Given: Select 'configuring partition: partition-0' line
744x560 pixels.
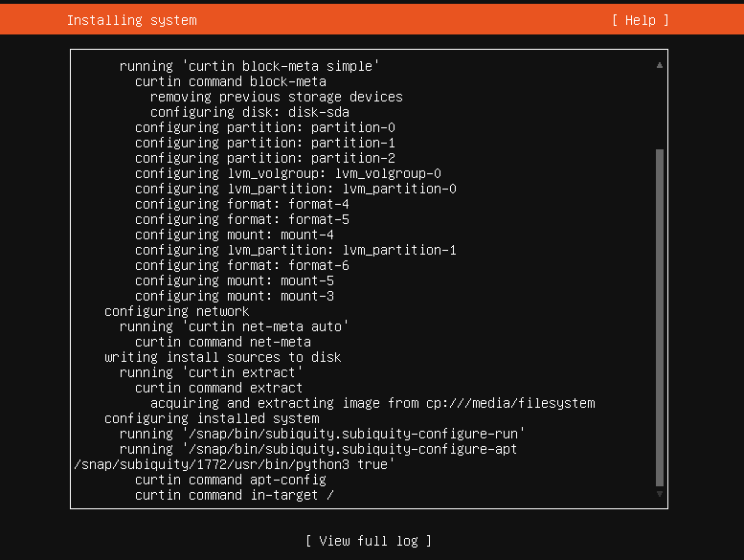Looking at the screenshot, I should coord(265,127).
